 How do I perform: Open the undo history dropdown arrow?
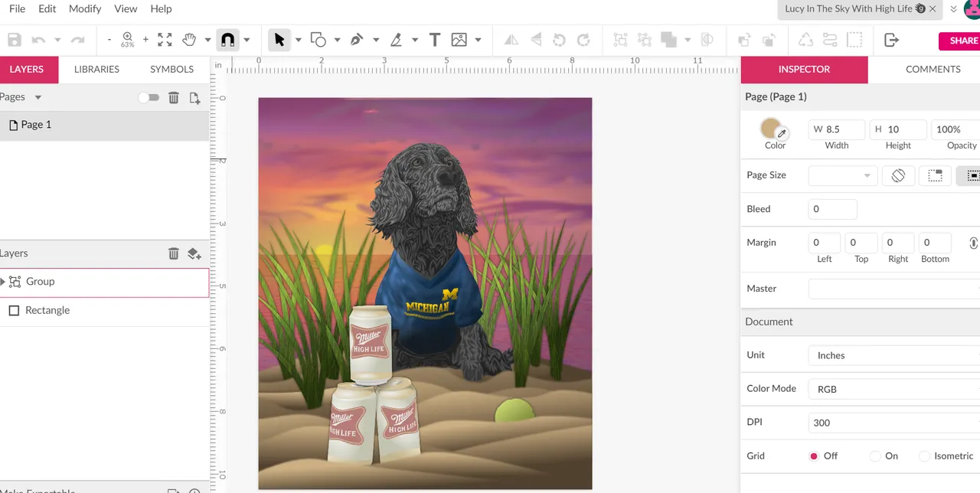(x=57, y=40)
